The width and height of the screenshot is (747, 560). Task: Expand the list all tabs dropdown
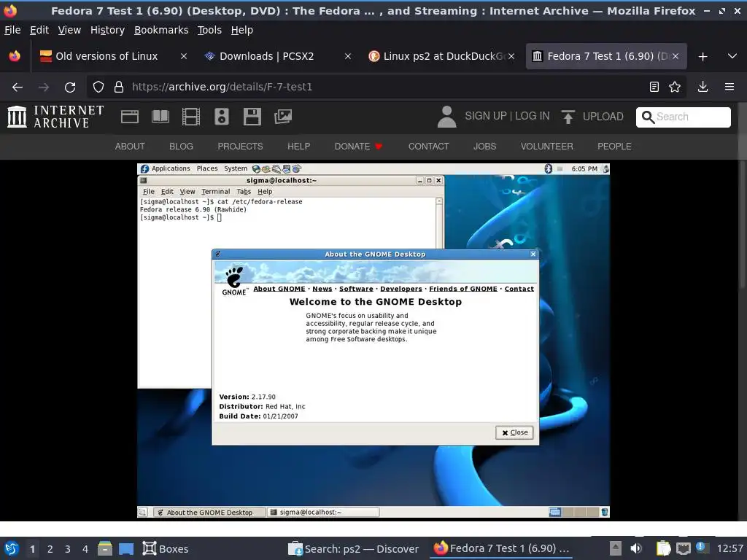pos(732,56)
